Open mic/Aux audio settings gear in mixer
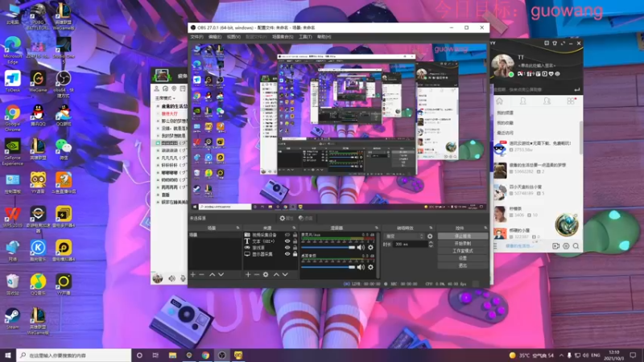The height and width of the screenshot is (362, 644). pos(370,248)
